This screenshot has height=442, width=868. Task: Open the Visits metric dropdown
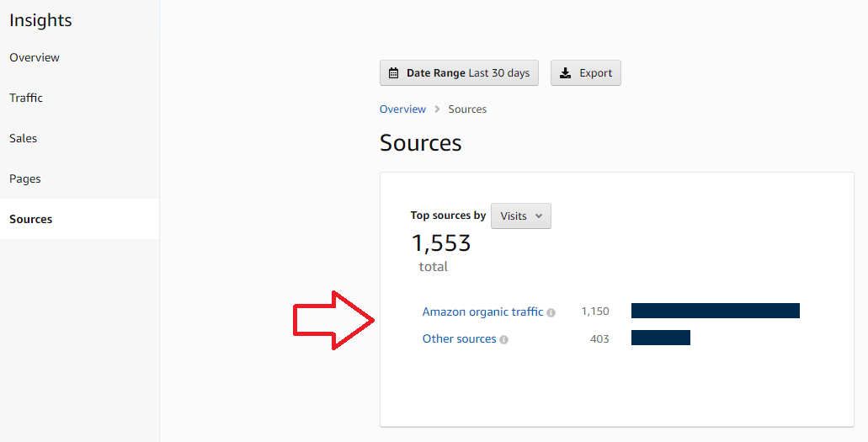tap(521, 216)
